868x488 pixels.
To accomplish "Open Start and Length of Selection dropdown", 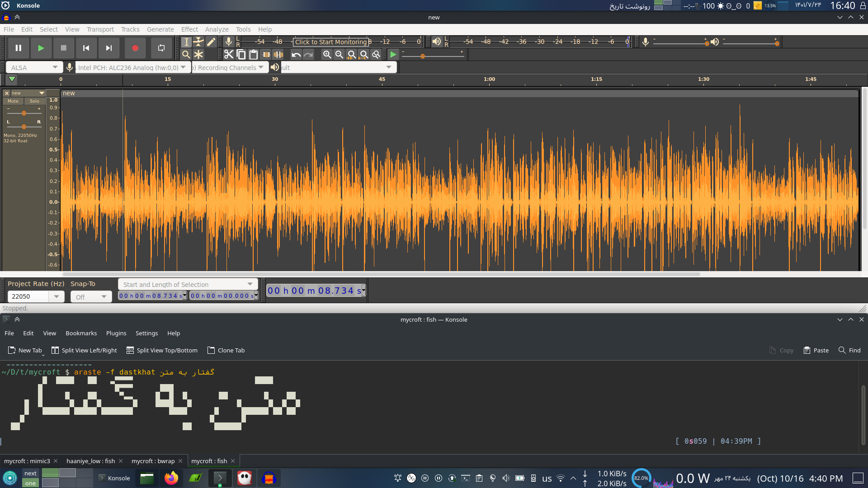I will coord(188,284).
